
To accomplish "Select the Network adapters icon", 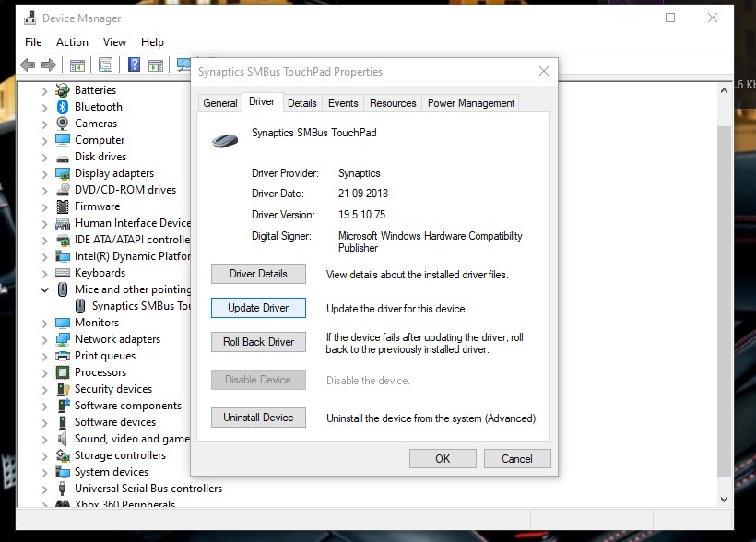I will [63, 339].
